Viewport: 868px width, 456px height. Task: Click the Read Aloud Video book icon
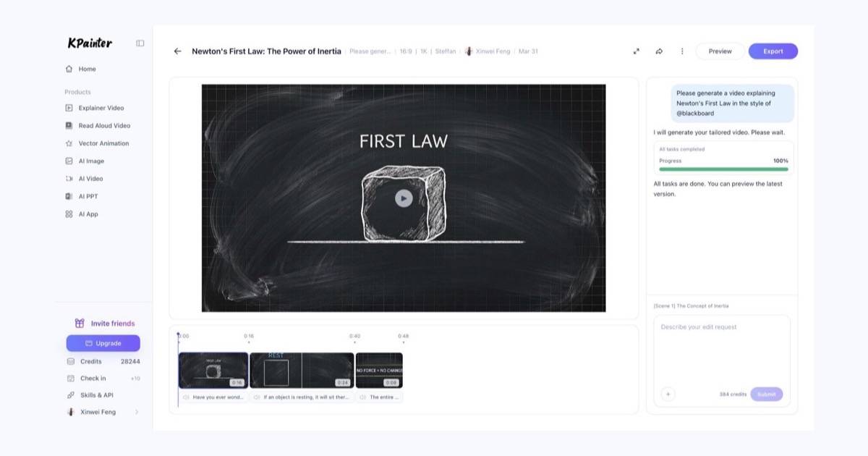pyautogui.click(x=69, y=125)
